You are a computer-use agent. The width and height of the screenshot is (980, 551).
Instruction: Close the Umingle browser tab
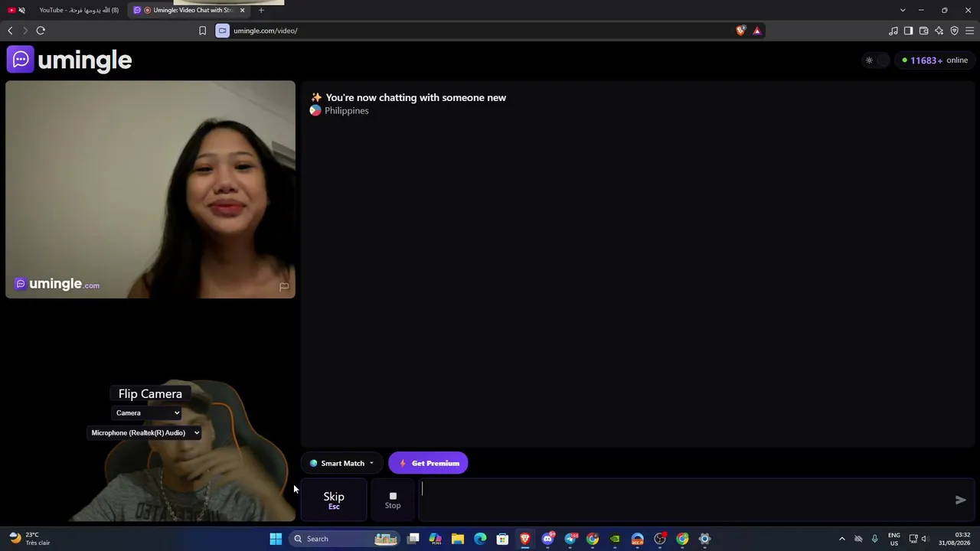(243, 10)
